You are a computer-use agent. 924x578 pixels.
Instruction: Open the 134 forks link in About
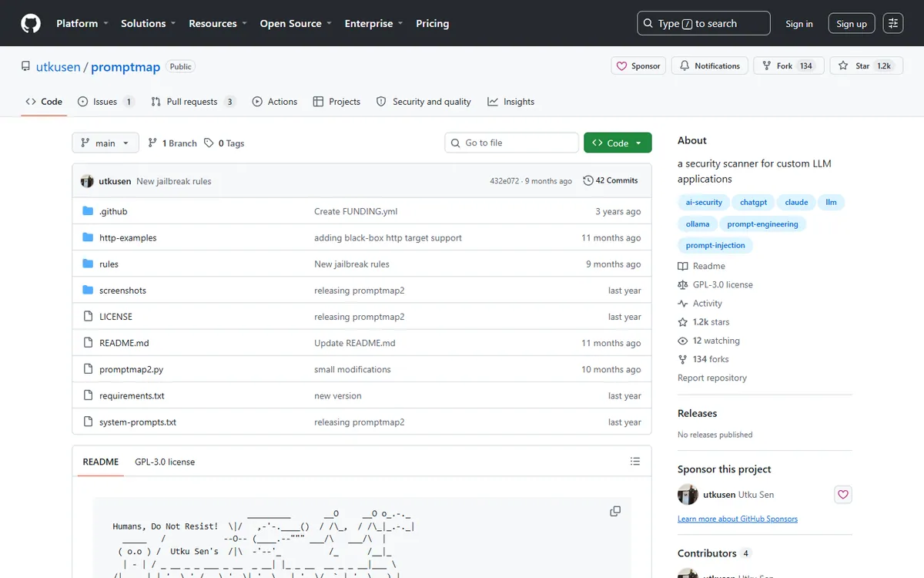coord(703,359)
